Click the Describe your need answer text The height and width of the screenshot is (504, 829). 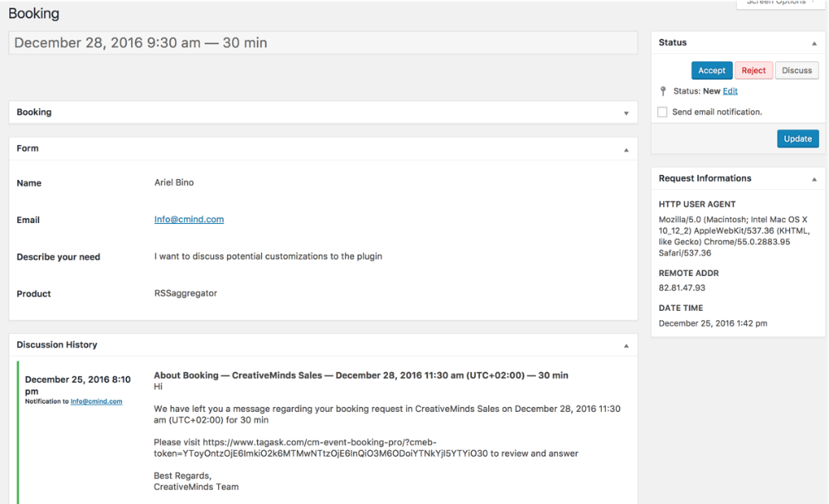(268, 256)
